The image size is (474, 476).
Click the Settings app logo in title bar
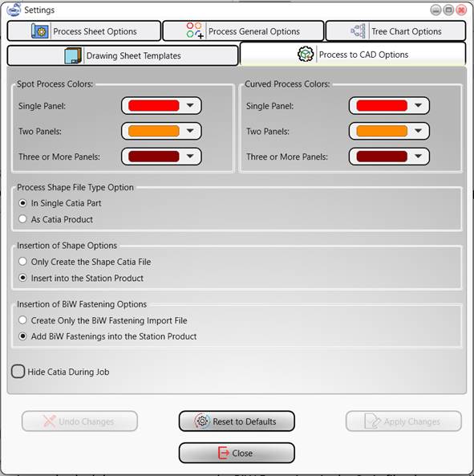pos(14,10)
